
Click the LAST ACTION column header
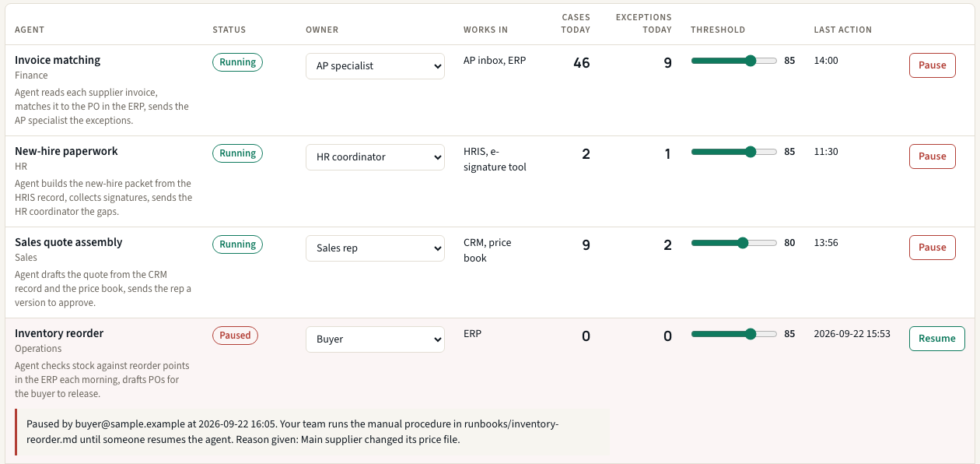[843, 30]
